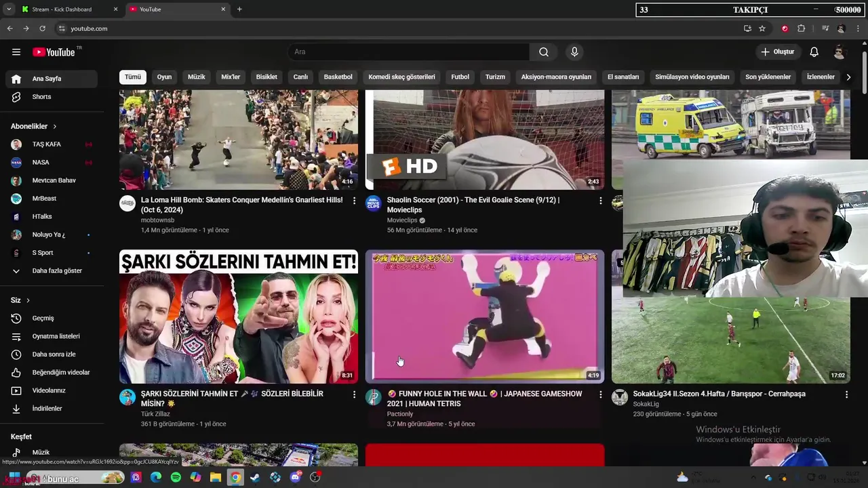868x488 pixels.
Task: Open options for La Loma Hill Bomb video
Action: pyautogui.click(x=354, y=201)
